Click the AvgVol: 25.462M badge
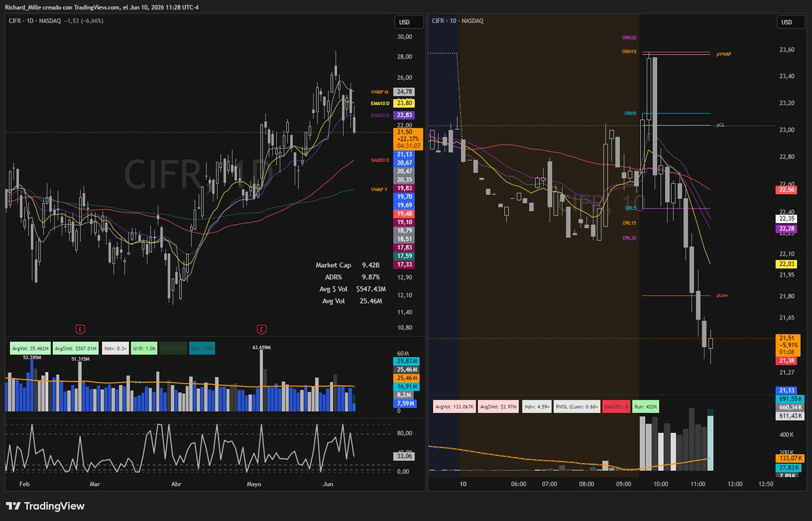The width and height of the screenshot is (812, 521). (29, 348)
